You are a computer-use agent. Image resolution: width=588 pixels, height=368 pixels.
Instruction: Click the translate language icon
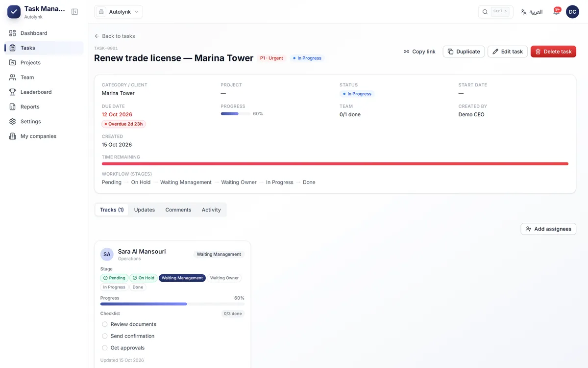point(524,12)
